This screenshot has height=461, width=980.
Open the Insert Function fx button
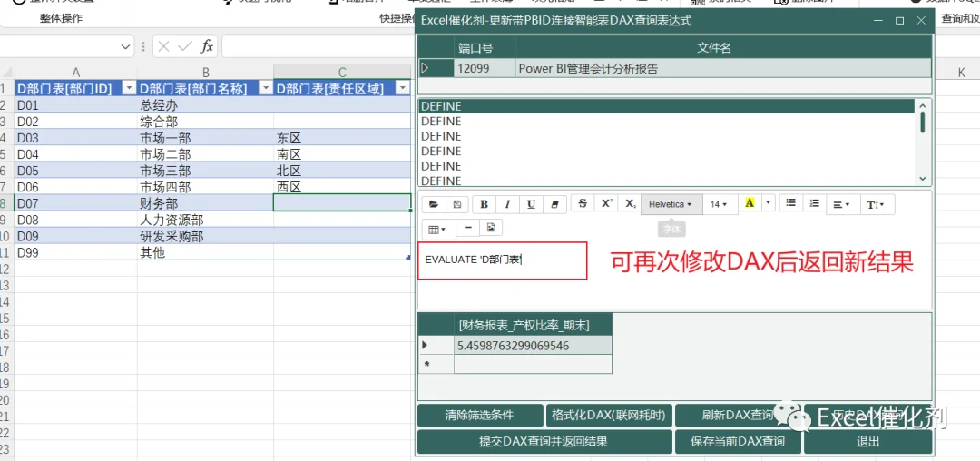tap(207, 46)
